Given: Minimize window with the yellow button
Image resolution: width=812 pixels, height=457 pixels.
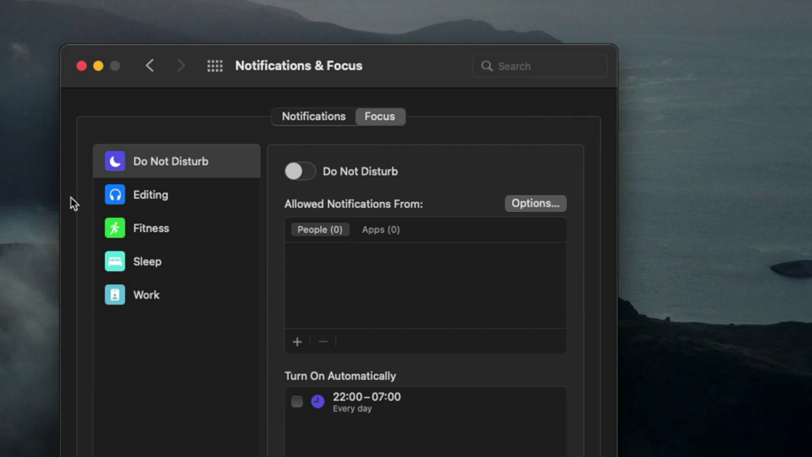Looking at the screenshot, I should 98,66.
